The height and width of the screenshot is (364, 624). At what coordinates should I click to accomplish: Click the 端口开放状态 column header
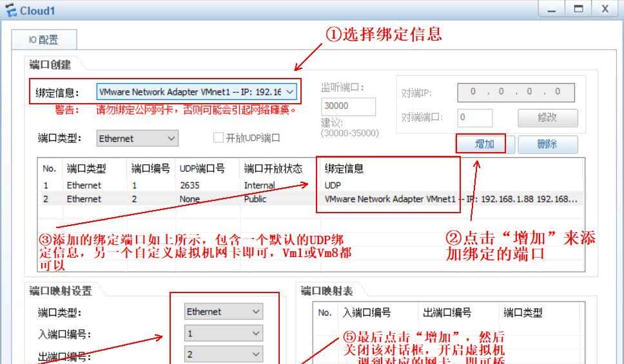coord(273,169)
